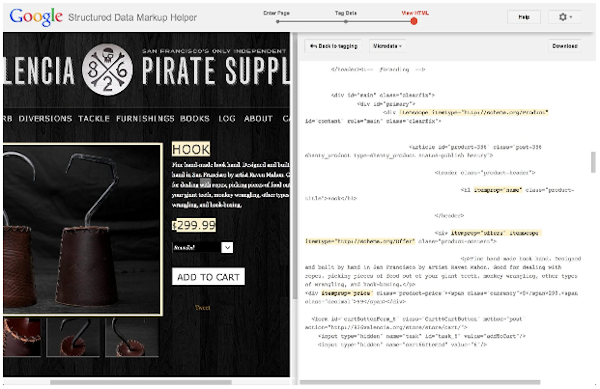This screenshot has height=389, width=600.
Task: Click the HTML pane horizontal scrollbar
Action: point(420,382)
